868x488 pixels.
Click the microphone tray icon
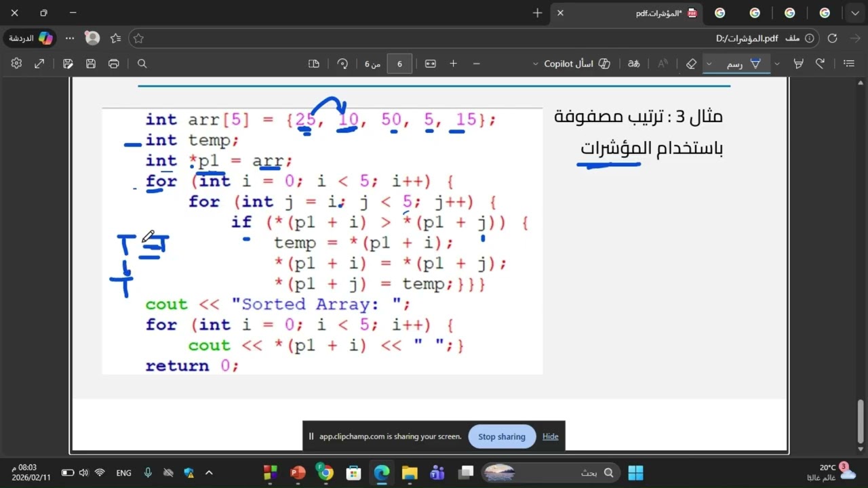pos(148,472)
